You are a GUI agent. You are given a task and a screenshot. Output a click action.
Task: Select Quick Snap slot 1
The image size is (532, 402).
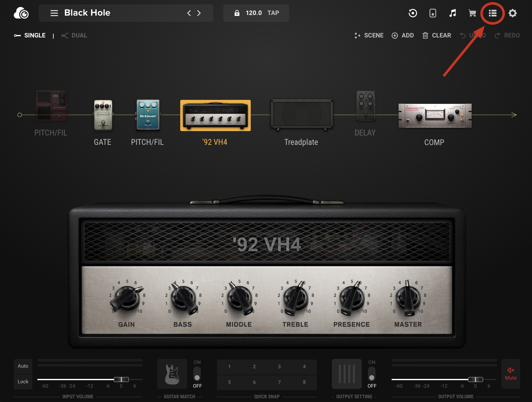[x=230, y=367]
